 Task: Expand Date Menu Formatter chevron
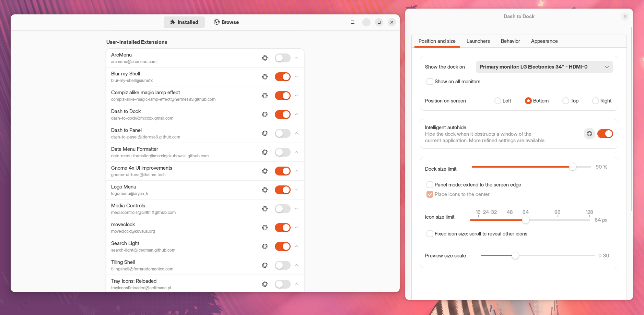pyautogui.click(x=296, y=152)
